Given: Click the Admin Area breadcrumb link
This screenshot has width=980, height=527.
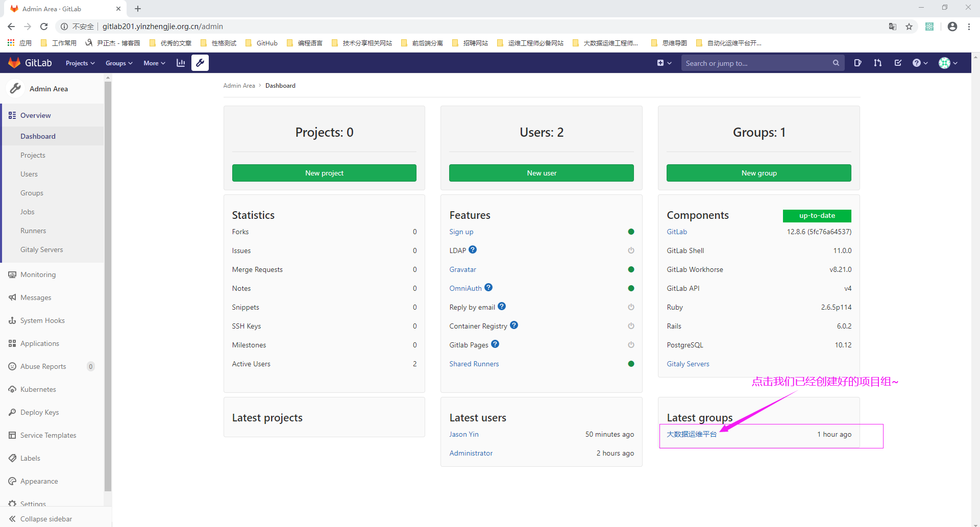Looking at the screenshot, I should tap(239, 86).
